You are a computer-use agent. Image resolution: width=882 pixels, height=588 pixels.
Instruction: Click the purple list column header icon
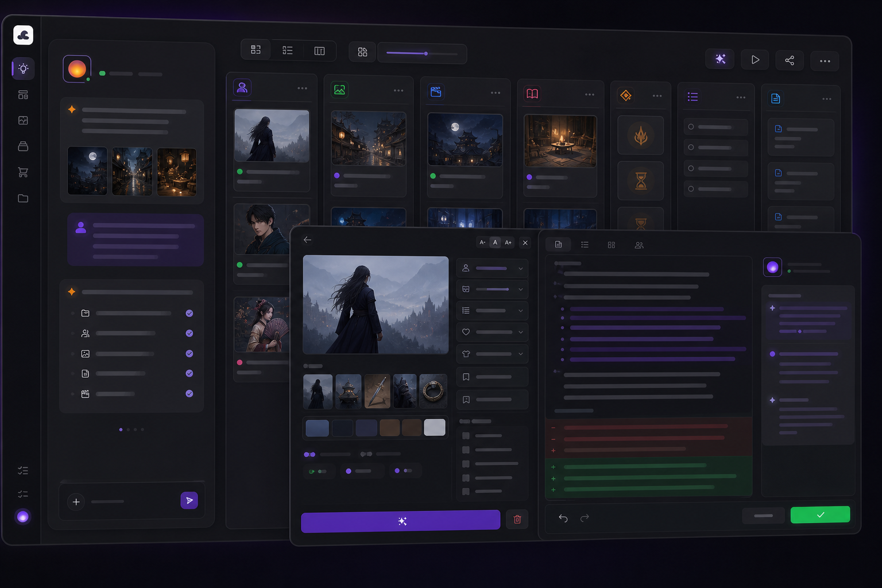tap(693, 97)
